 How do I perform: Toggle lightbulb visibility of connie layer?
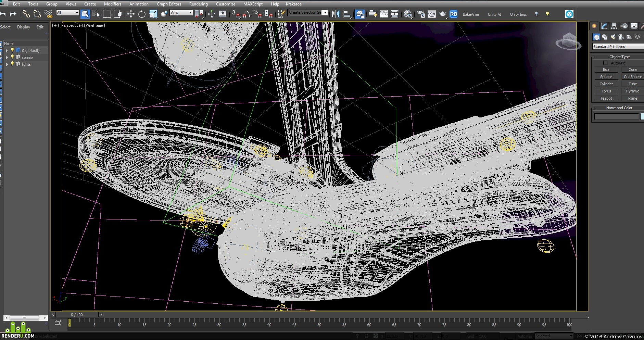tap(12, 57)
